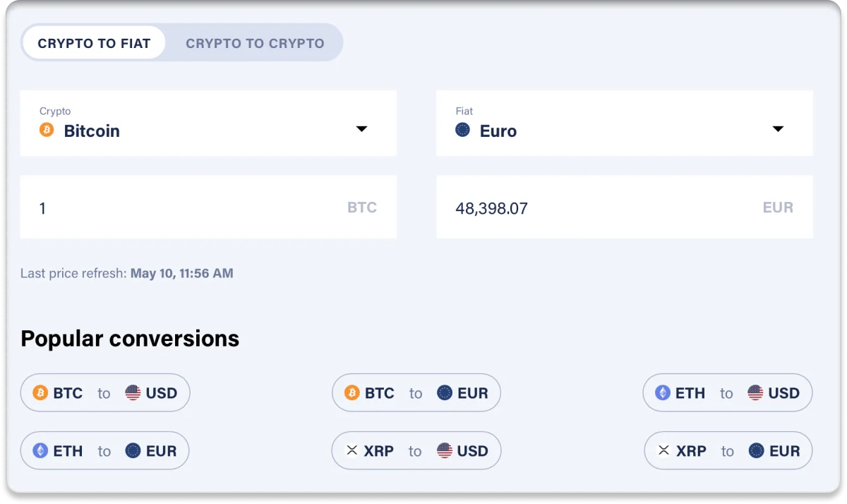Screen dimensions: 847x504
Task: Switch to the CRYPTO TO CRYPTO tab
Action: pos(256,43)
